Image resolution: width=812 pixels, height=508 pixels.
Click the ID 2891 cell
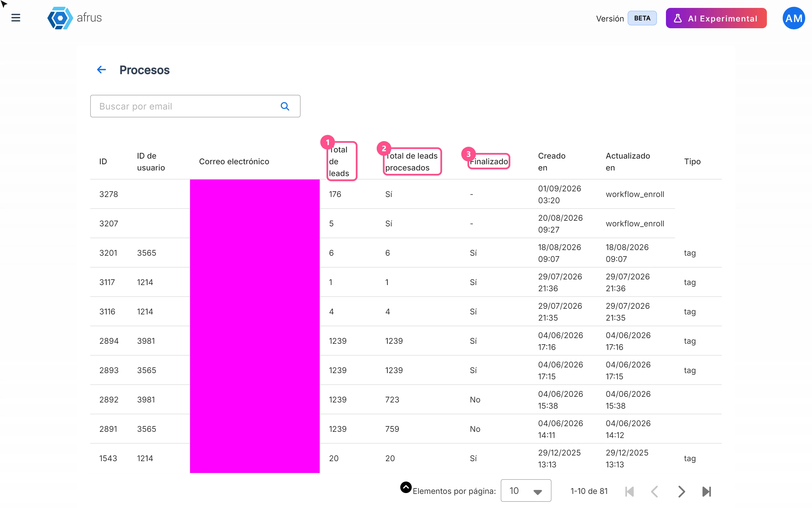coord(108,429)
